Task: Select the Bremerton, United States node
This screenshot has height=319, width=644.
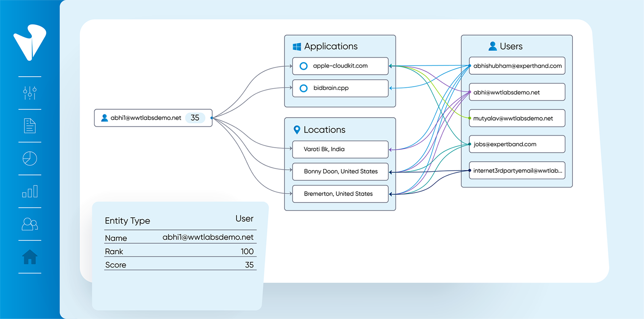Action: click(340, 194)
